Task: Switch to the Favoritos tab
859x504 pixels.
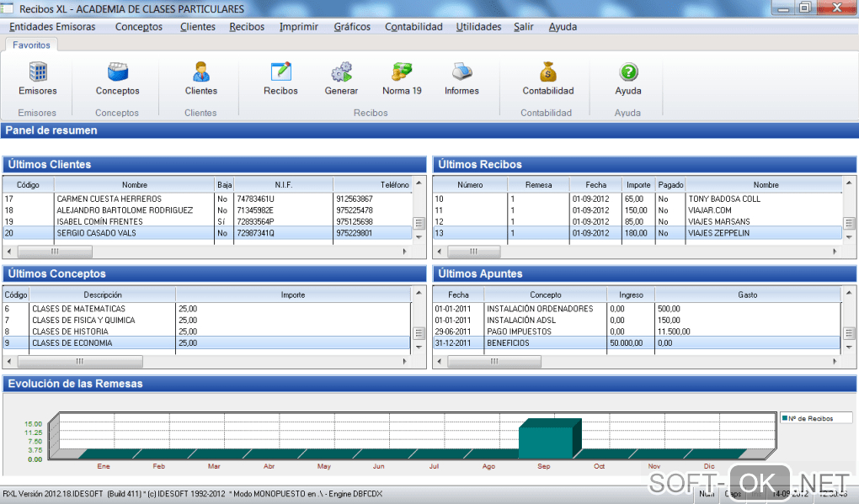Action: [x=31, y=45]
